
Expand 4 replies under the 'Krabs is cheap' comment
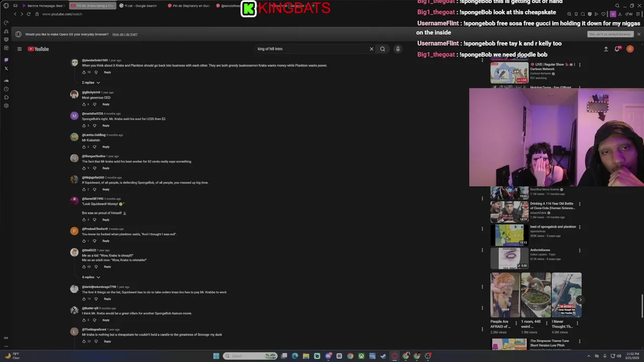click(x=91, y=277)
